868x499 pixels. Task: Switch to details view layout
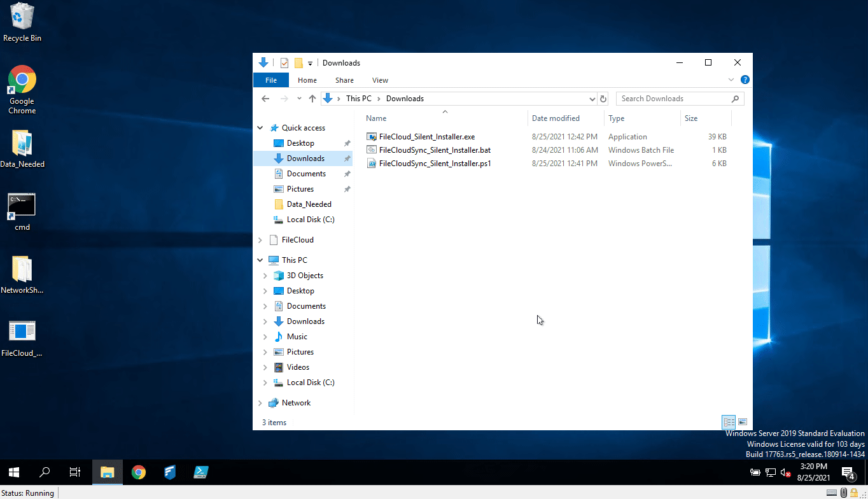(x=729, y=422)
